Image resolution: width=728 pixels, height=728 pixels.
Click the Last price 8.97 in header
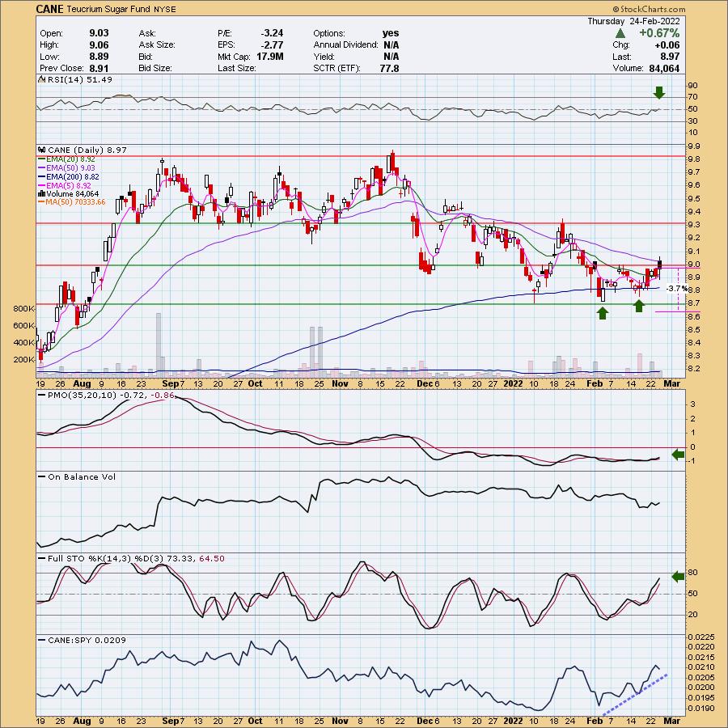click(x=669, y=57)
